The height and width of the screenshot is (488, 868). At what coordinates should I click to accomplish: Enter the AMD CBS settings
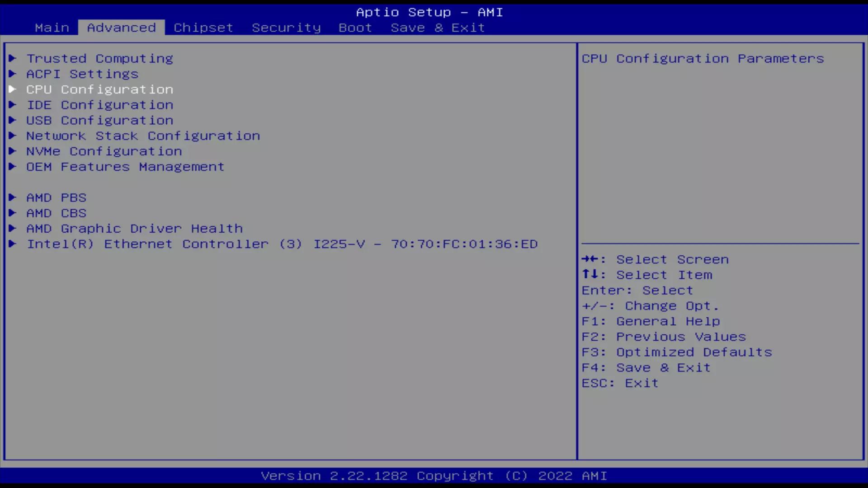[56, 213]
